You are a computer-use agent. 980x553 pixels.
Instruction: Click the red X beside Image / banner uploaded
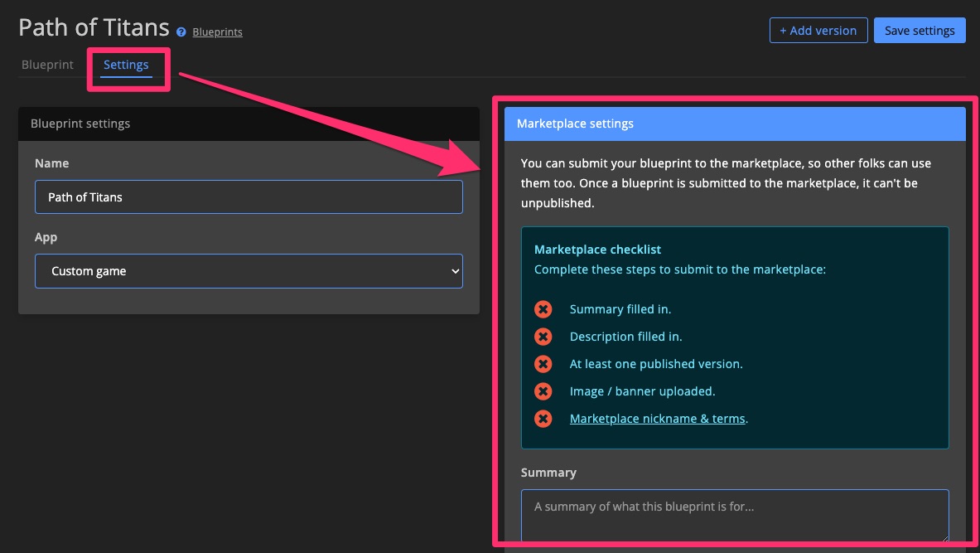click(x=543, y=390)
